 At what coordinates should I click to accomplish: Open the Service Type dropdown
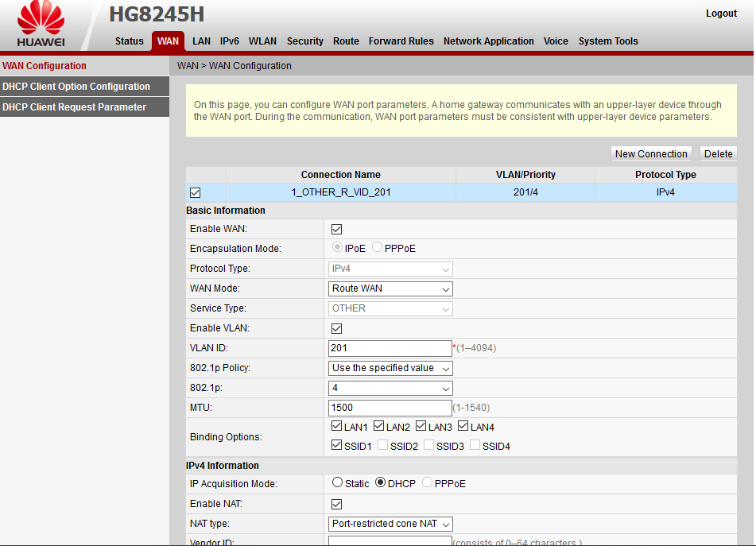(390, 308)
